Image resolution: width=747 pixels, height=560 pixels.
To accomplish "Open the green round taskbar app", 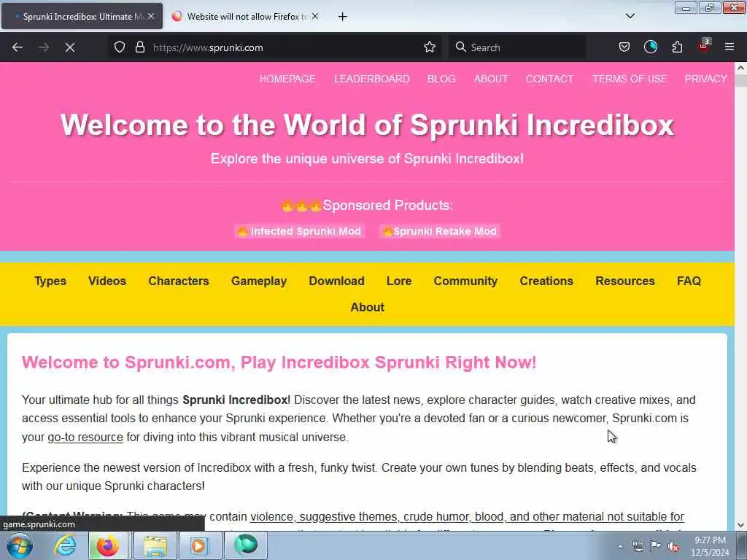I will (x=245, y=545).
